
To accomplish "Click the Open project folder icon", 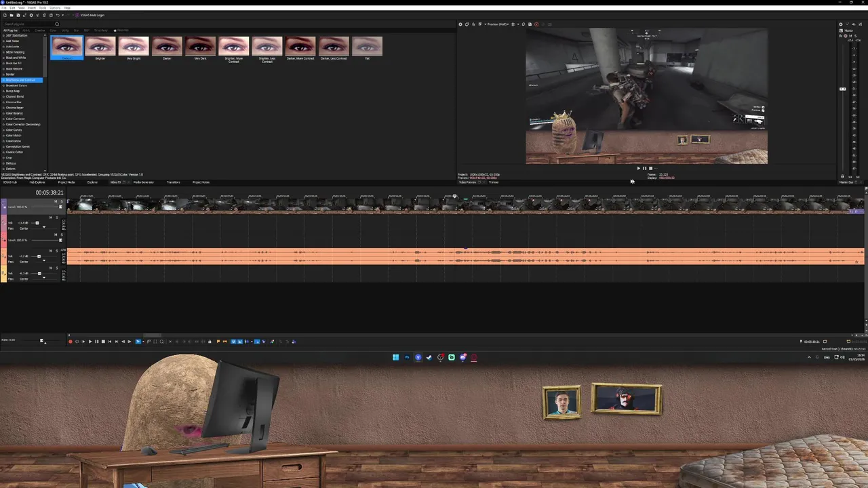I will pos(12,15).
